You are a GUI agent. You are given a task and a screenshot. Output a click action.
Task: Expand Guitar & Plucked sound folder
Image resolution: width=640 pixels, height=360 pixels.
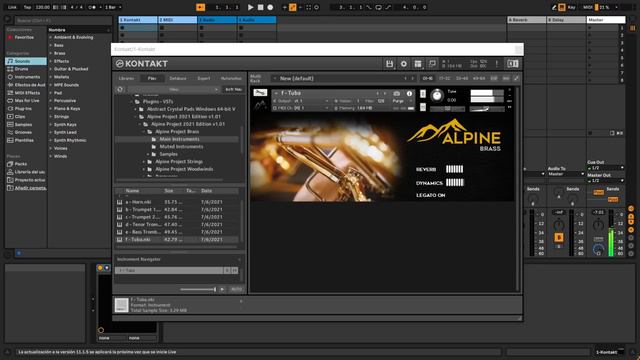(x=51, y=69)
